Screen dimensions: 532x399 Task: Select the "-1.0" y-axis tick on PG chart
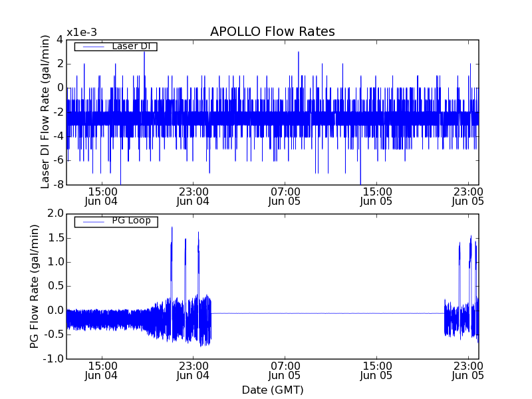pyautogui.click(x=54, y=358)
